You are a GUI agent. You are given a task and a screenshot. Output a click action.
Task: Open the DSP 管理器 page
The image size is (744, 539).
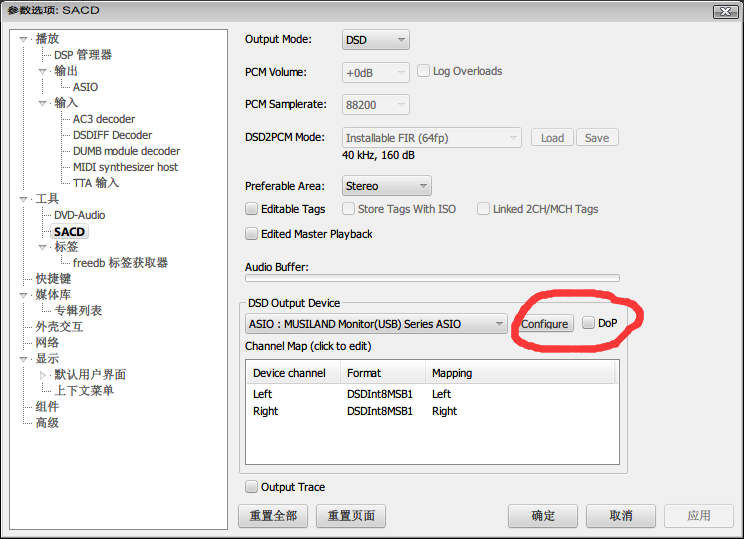coord(82,55)
